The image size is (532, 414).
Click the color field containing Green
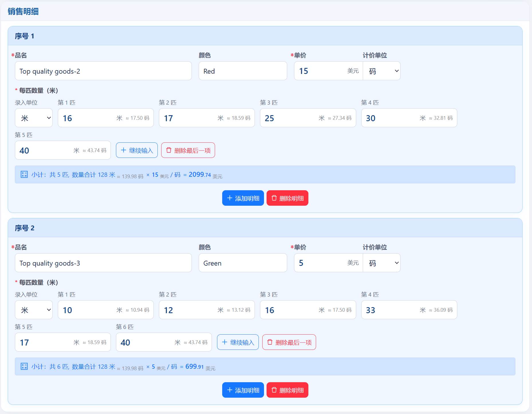click(x=243, y=263)
